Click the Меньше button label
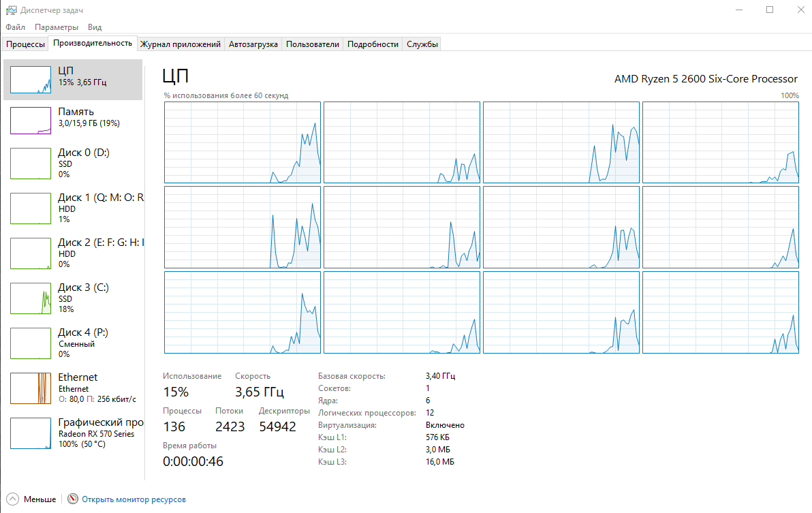Image resolution: width=812 pixels, height=513 pixels. [40, 499]
